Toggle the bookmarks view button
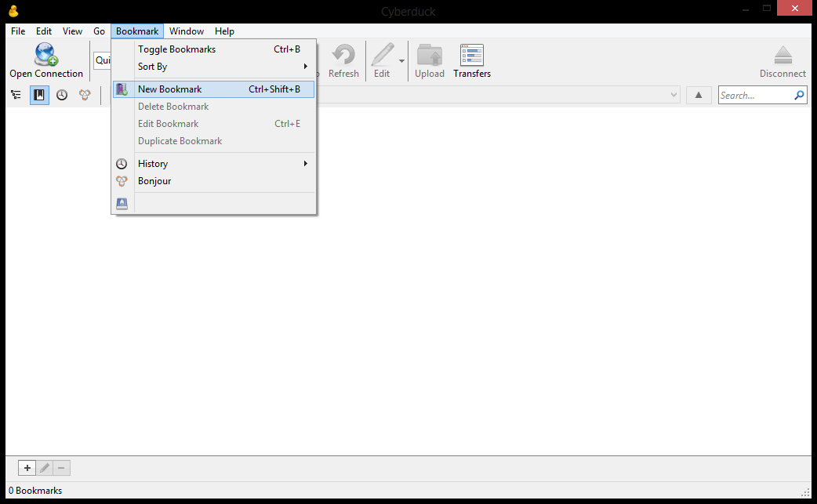This screenshot has height=504, width=817. [x=38, y=95]
